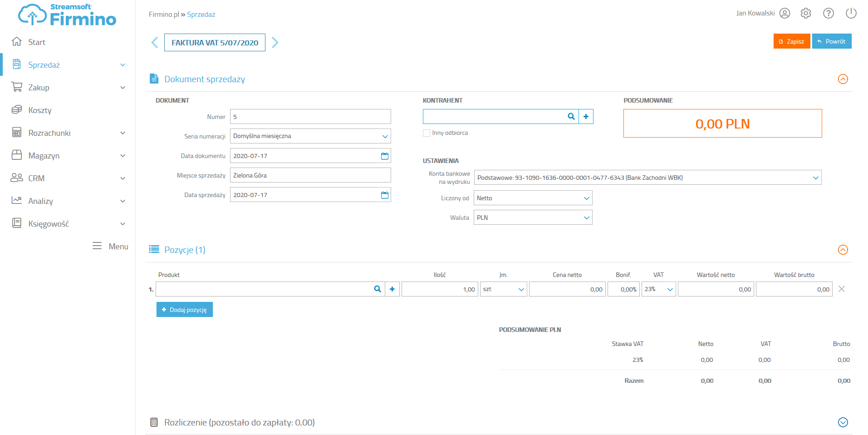Screen dimensions: 868x435
Task: Collapse Pozycje section
Action: [843, 250]
